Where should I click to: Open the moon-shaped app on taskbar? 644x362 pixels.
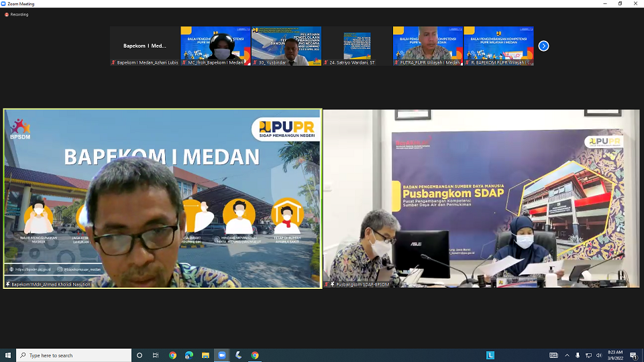(x=238, y=355)
